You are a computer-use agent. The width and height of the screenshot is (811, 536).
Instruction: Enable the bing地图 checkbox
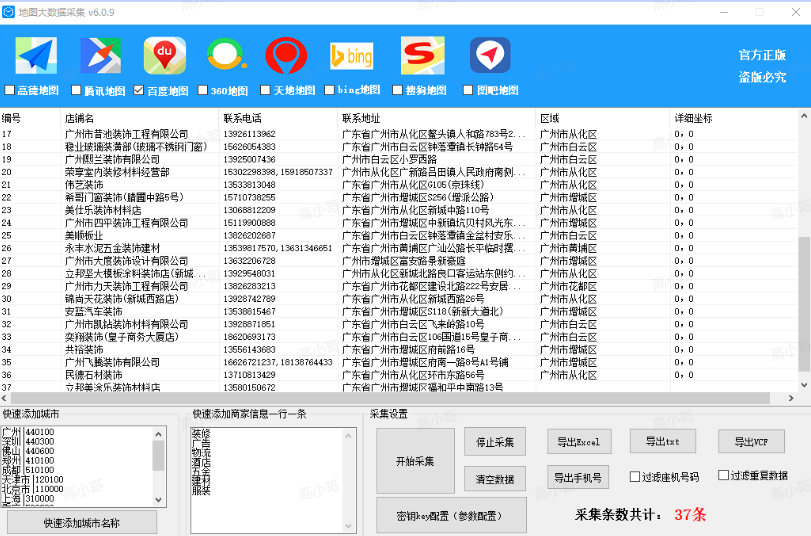pos(329,90)
